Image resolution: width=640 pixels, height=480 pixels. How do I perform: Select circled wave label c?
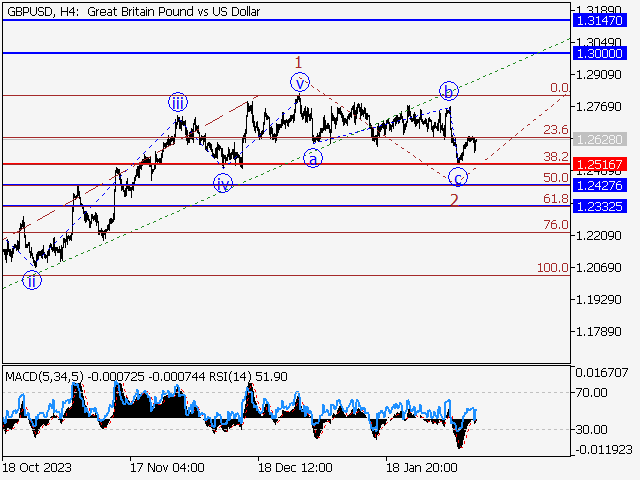pos(458,178)
